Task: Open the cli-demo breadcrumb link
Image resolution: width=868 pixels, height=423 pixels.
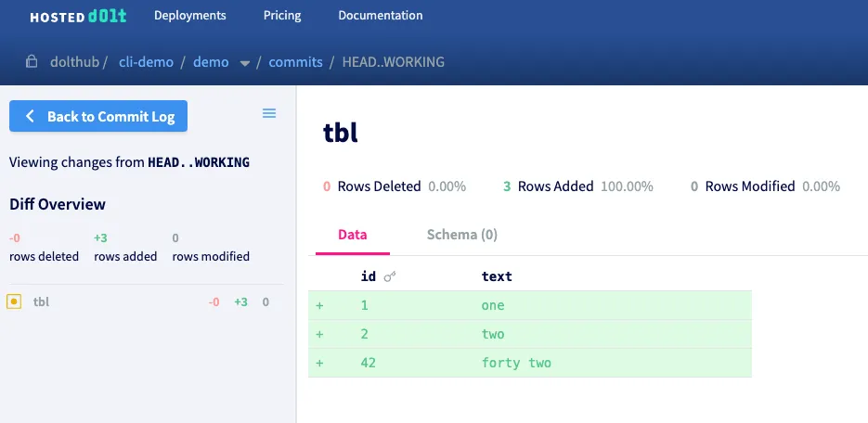Action: [146, 62]
